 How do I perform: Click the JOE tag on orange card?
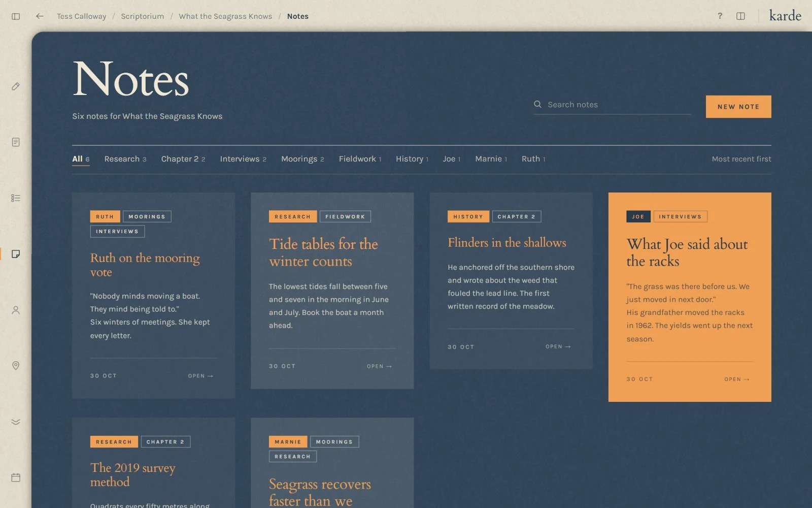(638, 216)
